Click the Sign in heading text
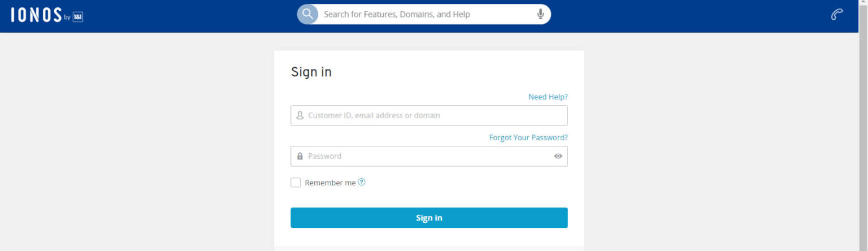The image size is (868, 251). 311,72
